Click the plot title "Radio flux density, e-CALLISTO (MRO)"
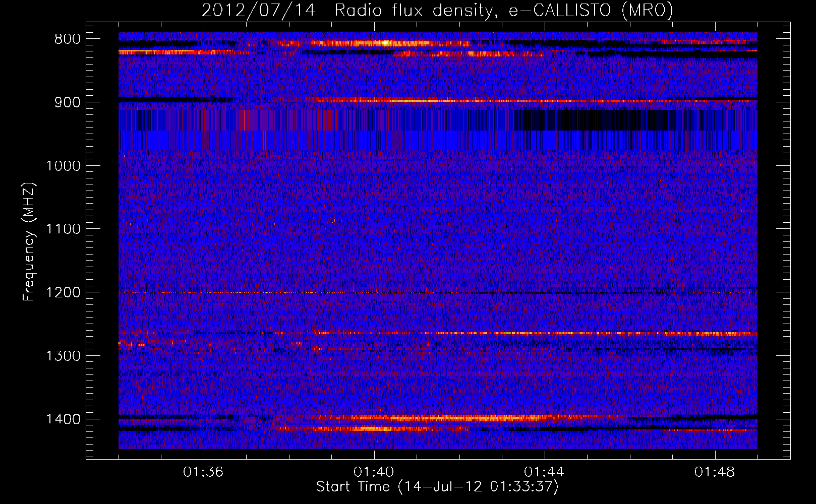The height and width of the screenshot is (504, 816). click(504, 10)
